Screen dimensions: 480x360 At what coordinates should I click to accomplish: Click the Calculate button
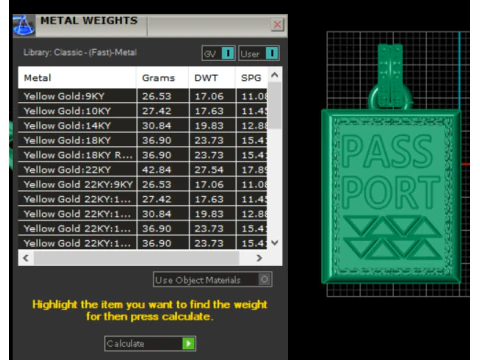(x=150, y=343)
